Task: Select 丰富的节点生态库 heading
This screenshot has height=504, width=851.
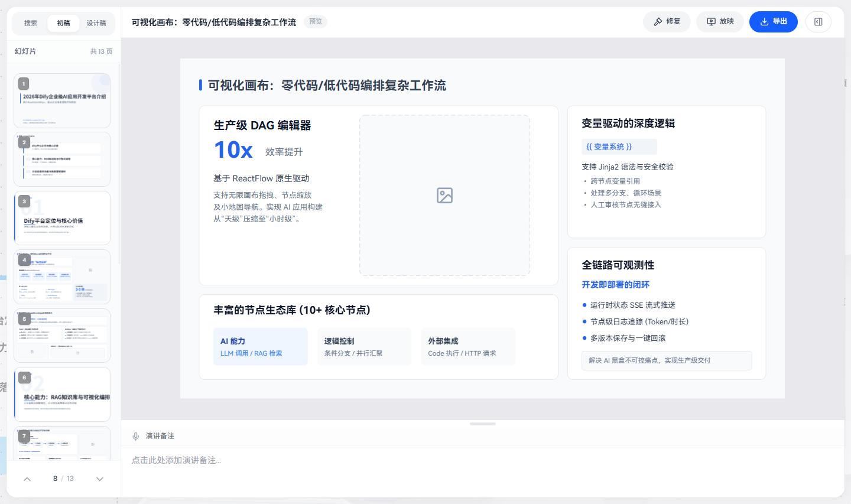Action: 292,310
